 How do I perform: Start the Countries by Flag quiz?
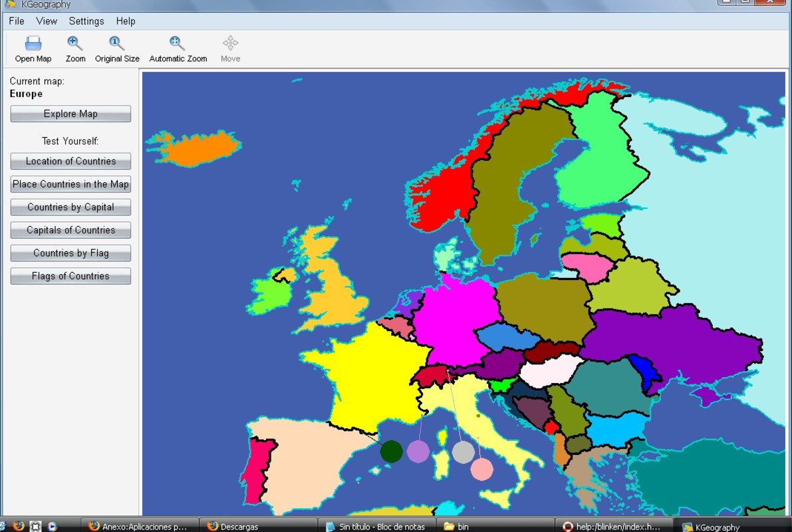point(70,253)
